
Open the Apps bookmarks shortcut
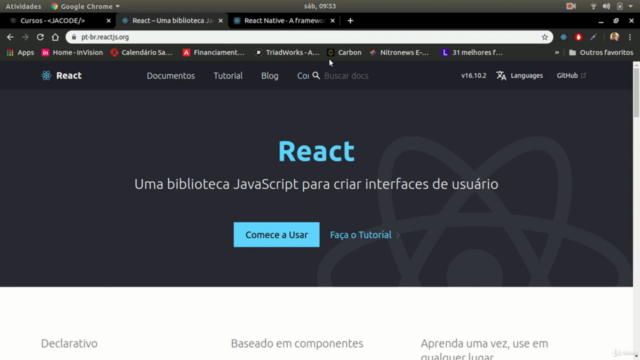click(x=20, y=53)
